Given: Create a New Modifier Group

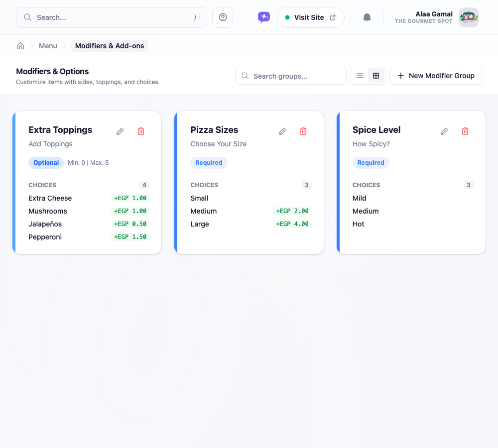Looking at the screenshot, I should pyautogui.click(x=436, y=76).
